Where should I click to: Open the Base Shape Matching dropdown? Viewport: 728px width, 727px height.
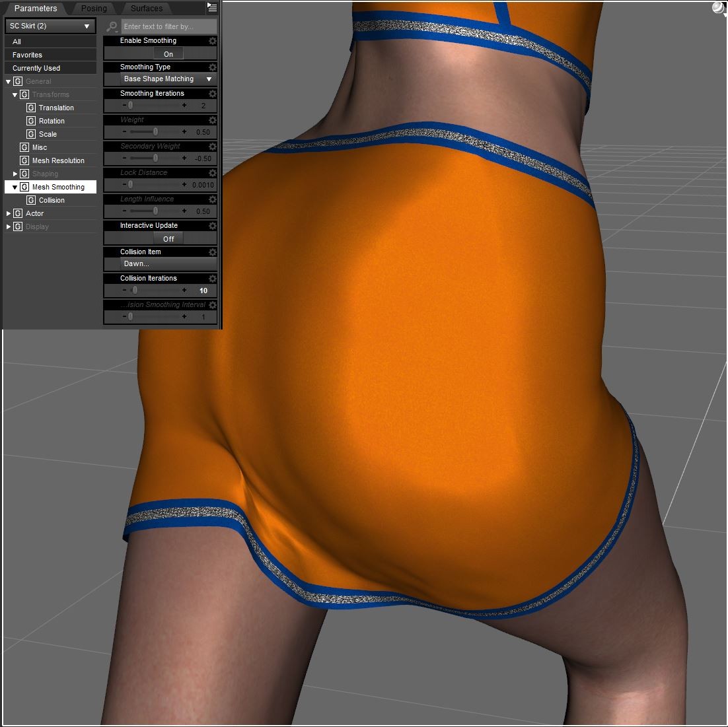[168, 79]
